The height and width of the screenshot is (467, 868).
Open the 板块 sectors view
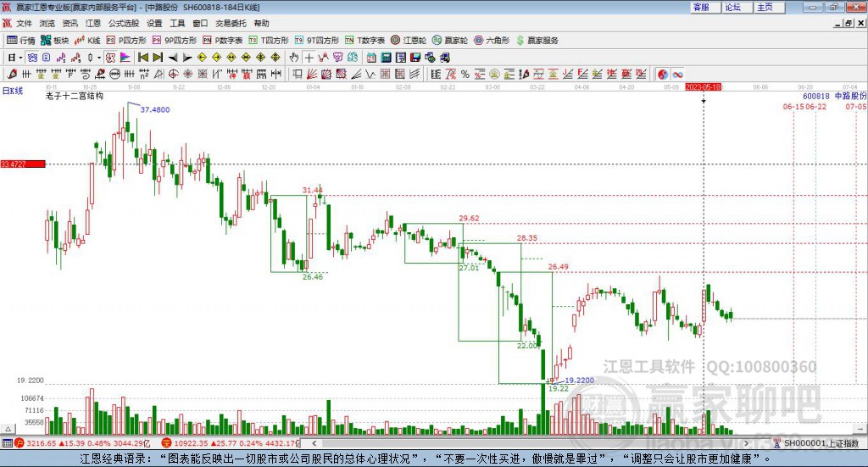54,41
